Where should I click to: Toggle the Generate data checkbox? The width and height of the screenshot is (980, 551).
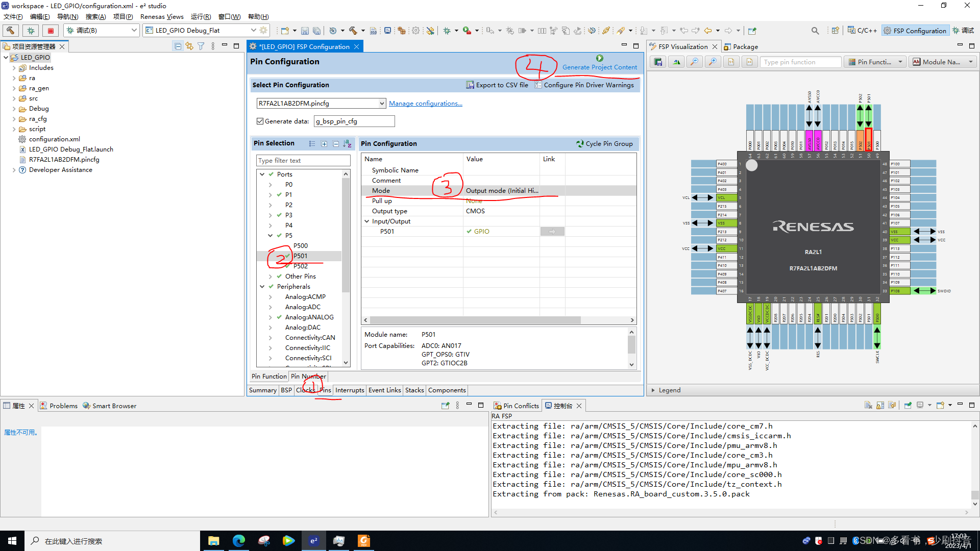click(260, 121)
